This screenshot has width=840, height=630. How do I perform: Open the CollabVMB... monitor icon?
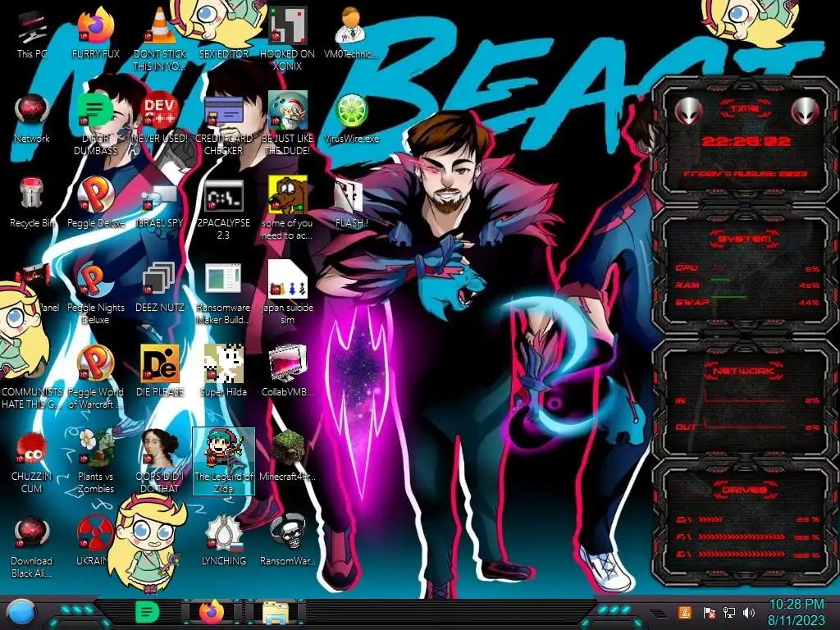coord(288,371)
